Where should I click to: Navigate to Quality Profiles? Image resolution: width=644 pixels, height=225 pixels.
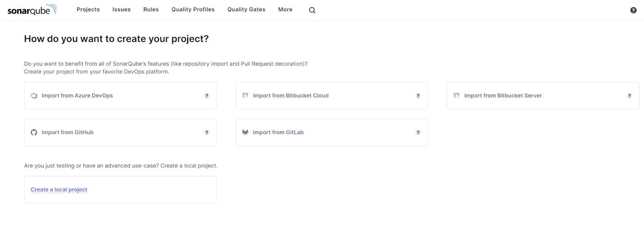pos(193,10)
